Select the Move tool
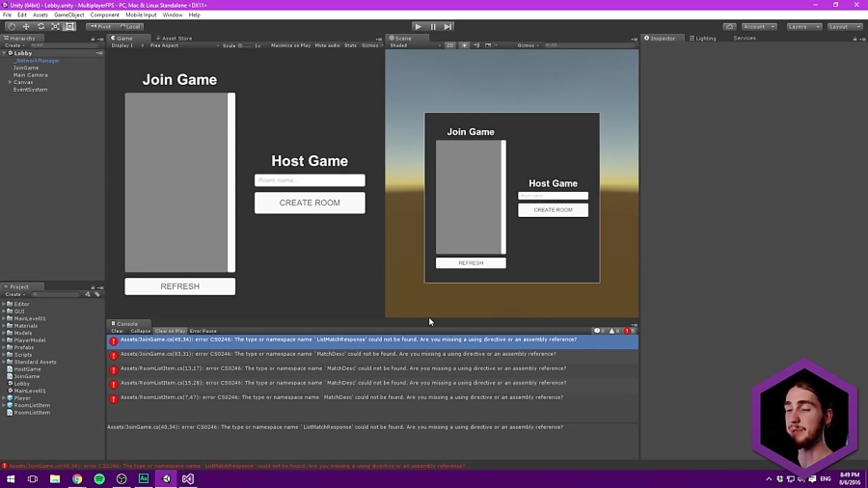The image size is (868, 488). pyautogui.click(x=26, y=27)
